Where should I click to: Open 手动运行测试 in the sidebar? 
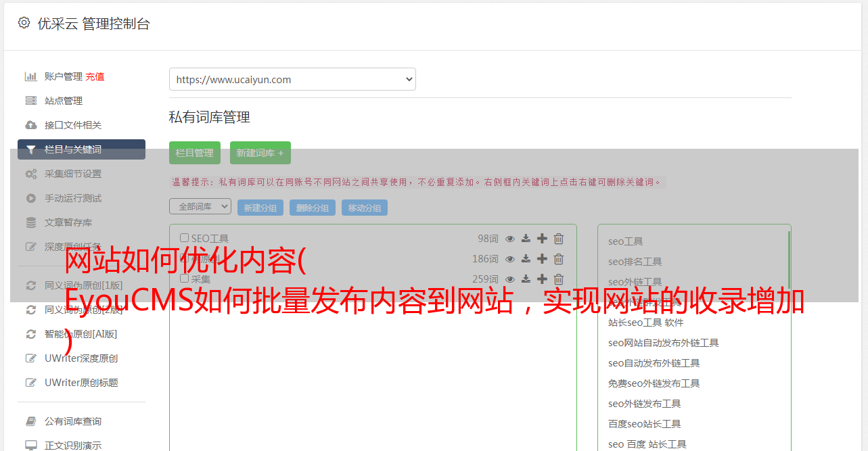click(x=73, y=198)
